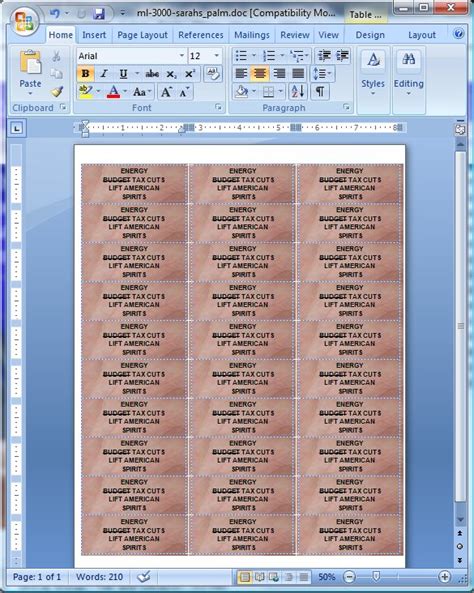Click the Grow Font icon
The width and height of the screenshot is (474, 593).
pos(166,92)
